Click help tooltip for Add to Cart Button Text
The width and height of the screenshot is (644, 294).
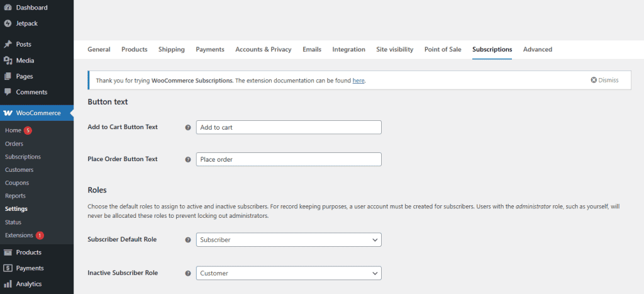[x=188, y=127]
